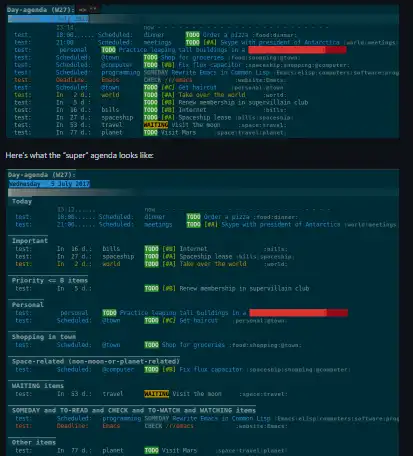The height and width of the screenshot is (456, 413).
Task: Click "Take over the world" in the ungrouped agenda
Action: point(212,95)
